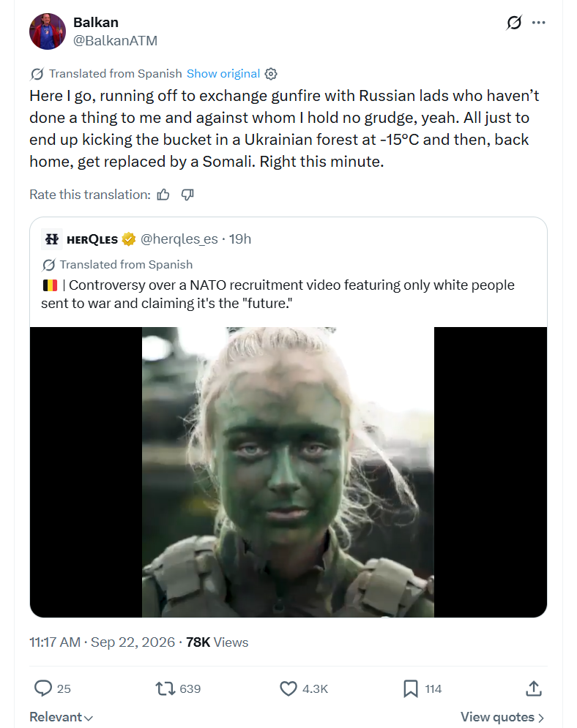Click the reply speech bubble icon
Image resolution: width=577 pixels, height=728 pixels.
click(x=43, y=688)
